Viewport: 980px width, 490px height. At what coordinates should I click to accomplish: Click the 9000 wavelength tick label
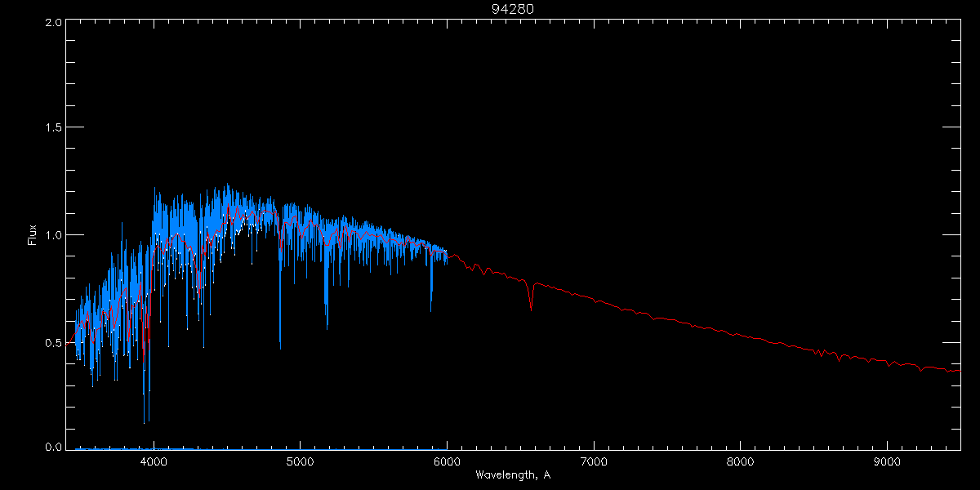pos(887,461)
